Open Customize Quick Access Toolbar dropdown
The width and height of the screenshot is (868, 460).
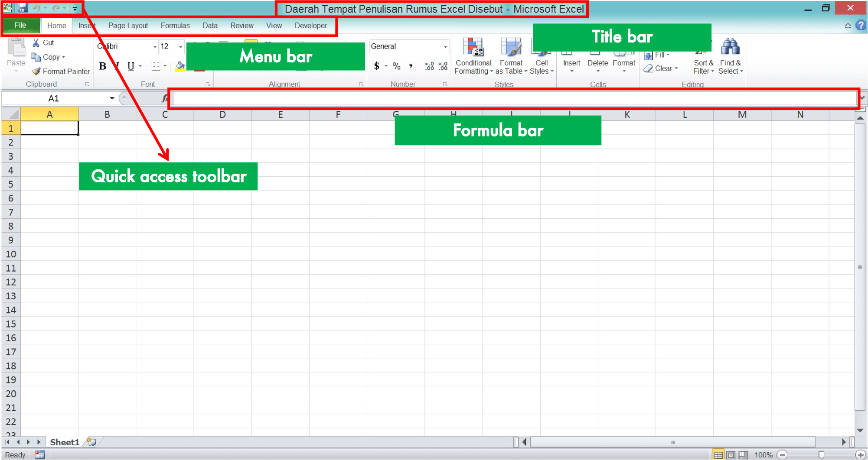click(75, 9)
